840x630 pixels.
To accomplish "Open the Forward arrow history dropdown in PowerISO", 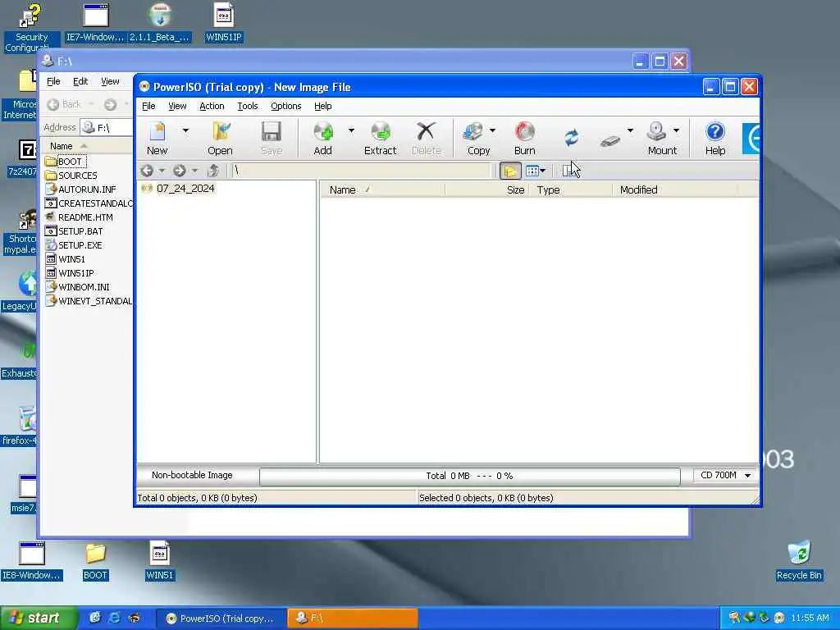I will tap(194, 171).
